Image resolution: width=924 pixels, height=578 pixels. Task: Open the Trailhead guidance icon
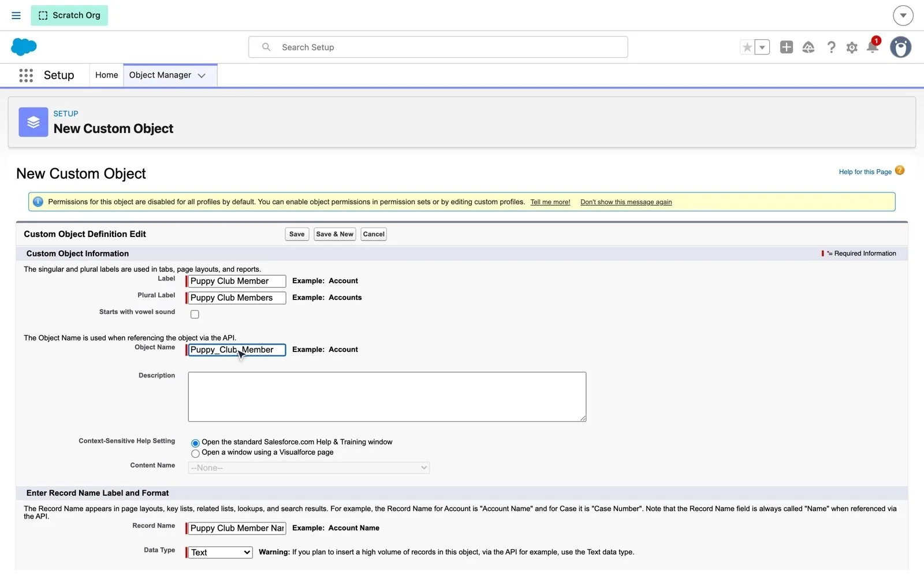[808, 47]
